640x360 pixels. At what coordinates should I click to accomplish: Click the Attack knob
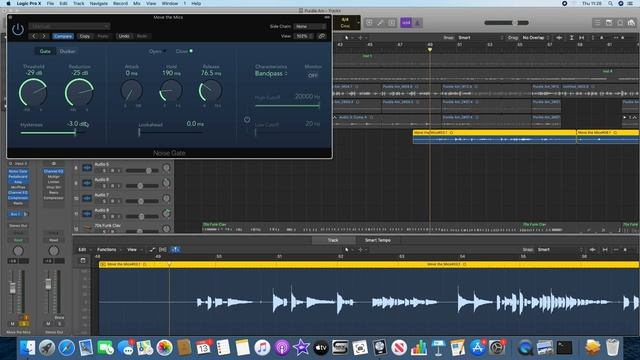pos(131,91)
